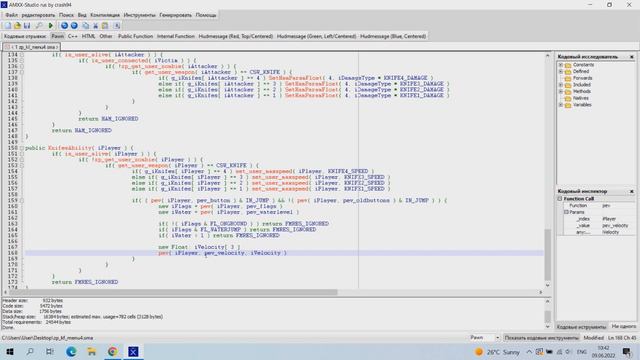Open the Поиск menu

pos(66,15)
